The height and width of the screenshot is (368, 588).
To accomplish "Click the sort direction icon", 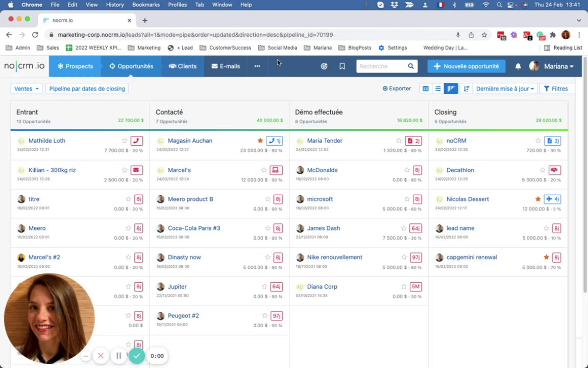I will click(x=466, y=88).
